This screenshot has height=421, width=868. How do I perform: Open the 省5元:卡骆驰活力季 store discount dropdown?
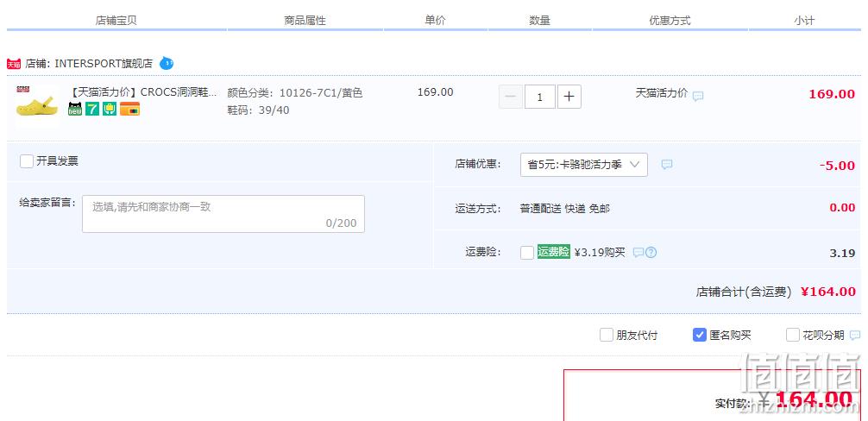click(584, 164)
